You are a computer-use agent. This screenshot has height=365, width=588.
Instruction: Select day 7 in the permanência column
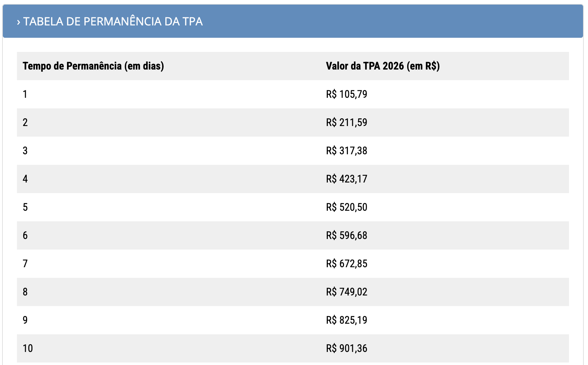pyautogui.click(x=25, y=264)
